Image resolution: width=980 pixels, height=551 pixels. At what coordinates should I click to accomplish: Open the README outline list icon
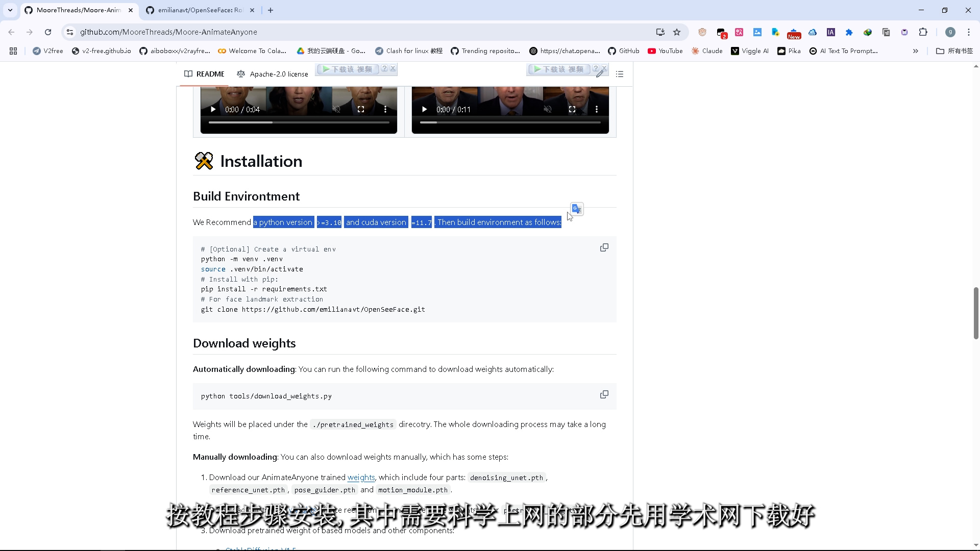(620, 74)
